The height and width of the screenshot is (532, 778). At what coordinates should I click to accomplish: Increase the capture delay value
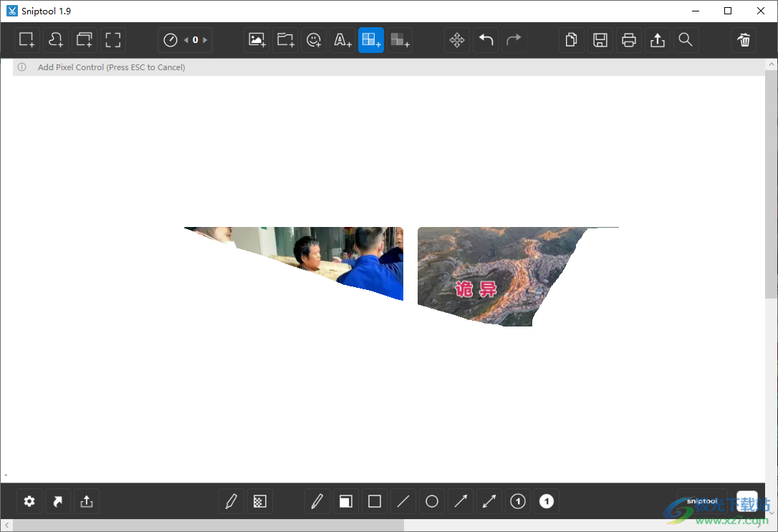tap(203, 40)
